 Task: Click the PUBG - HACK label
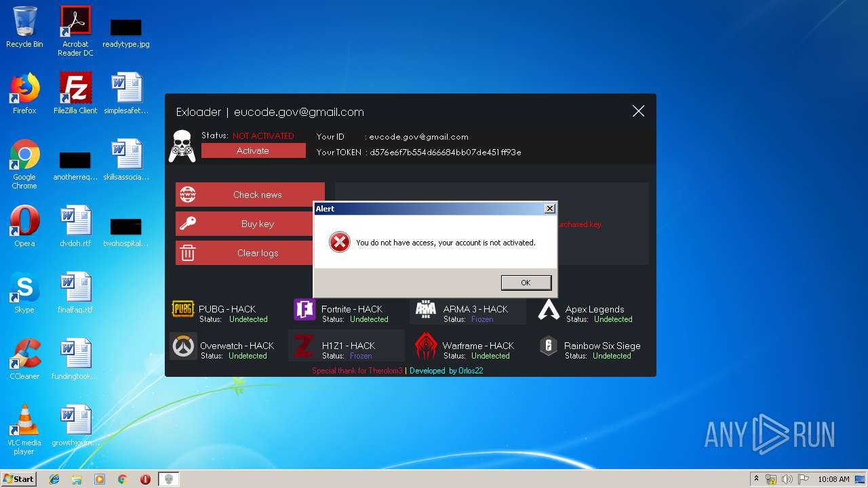(x=227, y=309)
